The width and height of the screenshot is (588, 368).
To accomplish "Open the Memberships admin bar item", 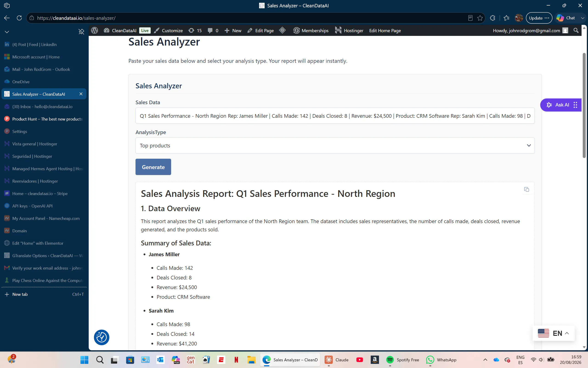I will (311, 30).
